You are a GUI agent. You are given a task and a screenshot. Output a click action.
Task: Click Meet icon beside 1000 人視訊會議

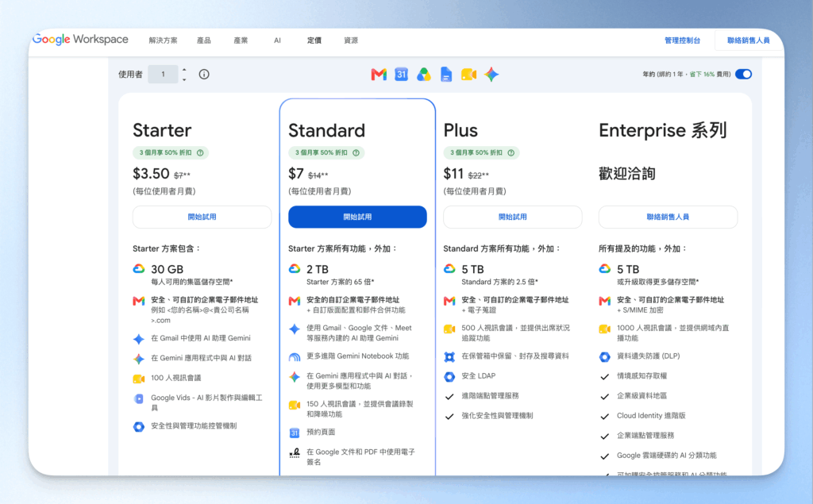pyautogui.click(x=604, y=329)
